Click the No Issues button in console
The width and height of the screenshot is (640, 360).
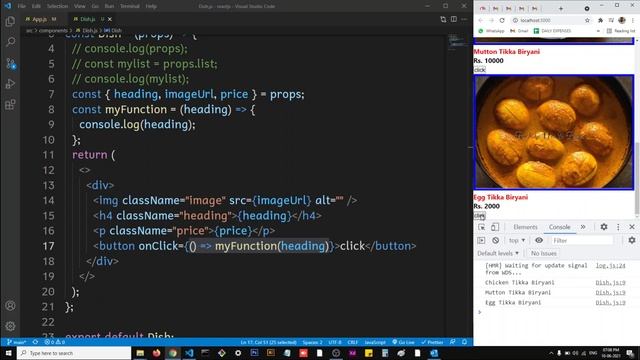pyautogui.click(x=543, y=253)
